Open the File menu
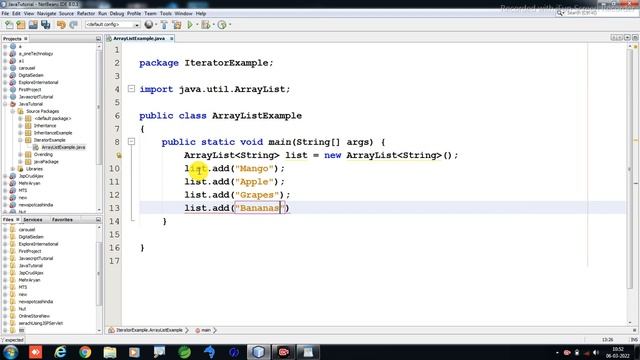The width and height of the screenshot is (640, 360). [x=5, y=13]
